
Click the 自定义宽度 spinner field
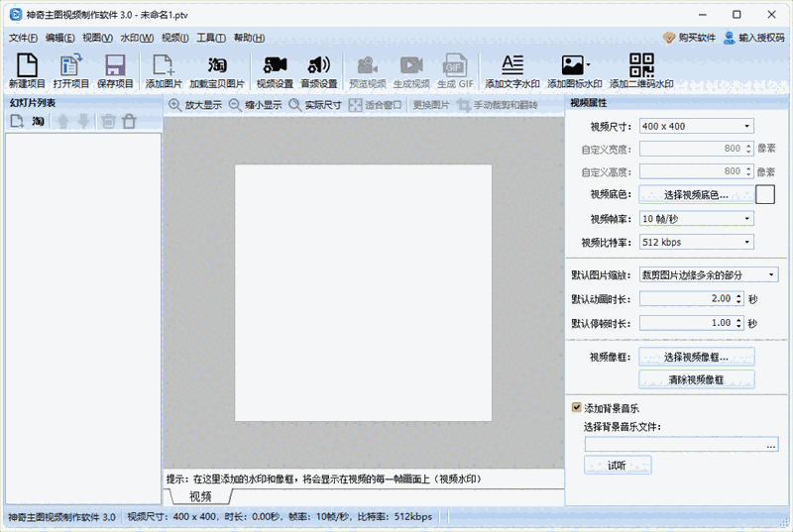(x=697, y=149)
